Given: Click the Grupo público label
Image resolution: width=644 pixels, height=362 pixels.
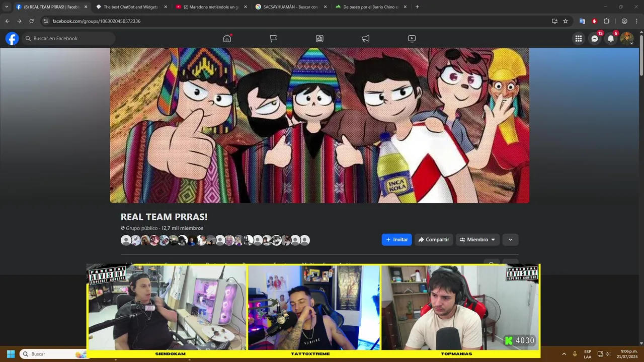Looking at the screenshot, I should click(x=142, y=228).
